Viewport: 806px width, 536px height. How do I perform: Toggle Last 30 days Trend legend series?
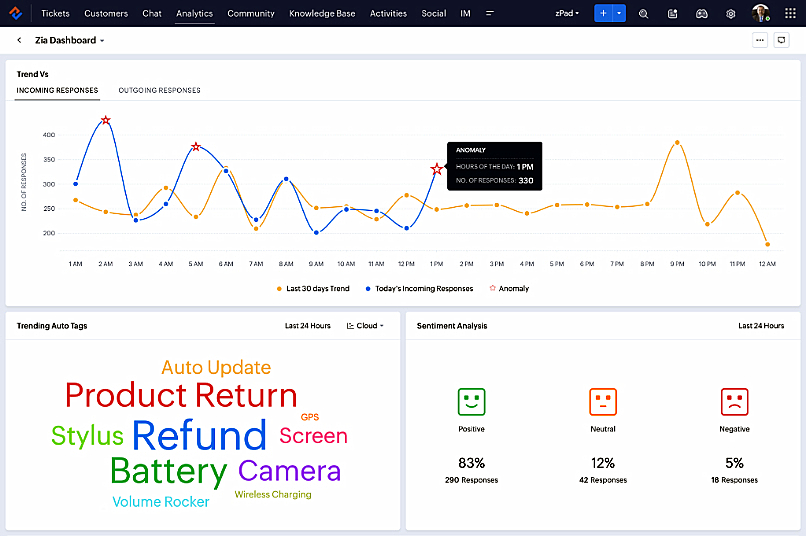pyautogui.click(x=312, y=288)
